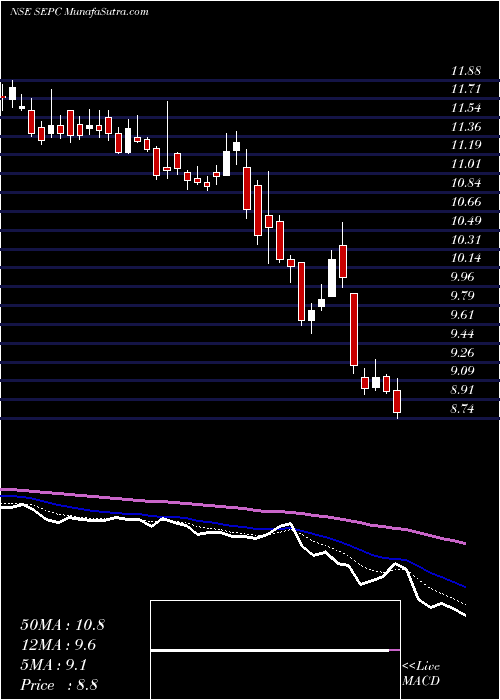Click the 10.14 price axis label
This screenshot has width=500, height=700.
(x=466, y=258)
